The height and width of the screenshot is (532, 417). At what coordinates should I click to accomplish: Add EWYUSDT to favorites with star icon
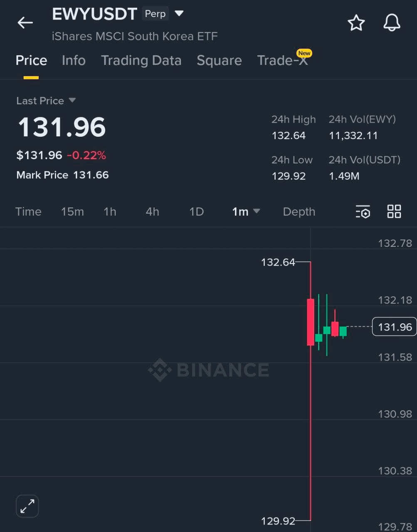tap(356, 23)
